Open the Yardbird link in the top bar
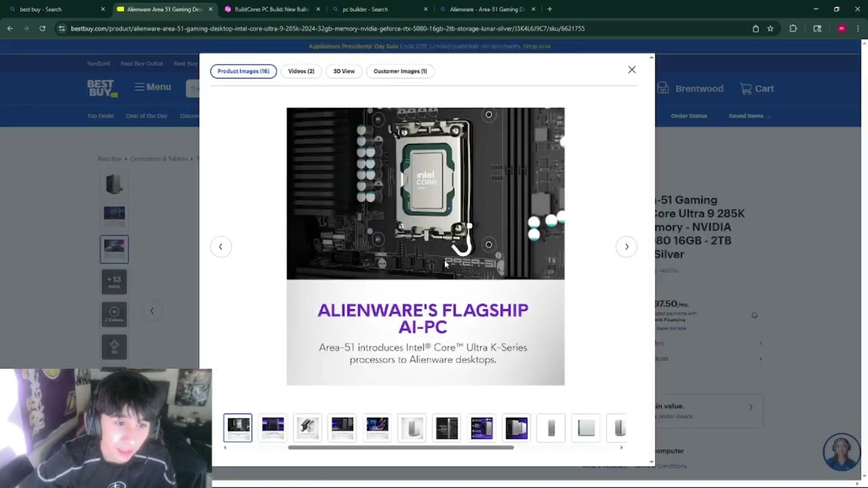The height and width of the screenshot is (488, 868). click(98, 64)
